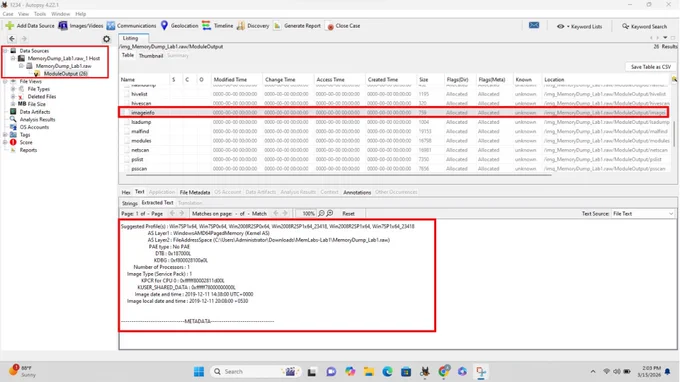680x382 pixels.
Task: Select the modules file row
Action: [x=394, y=140]
